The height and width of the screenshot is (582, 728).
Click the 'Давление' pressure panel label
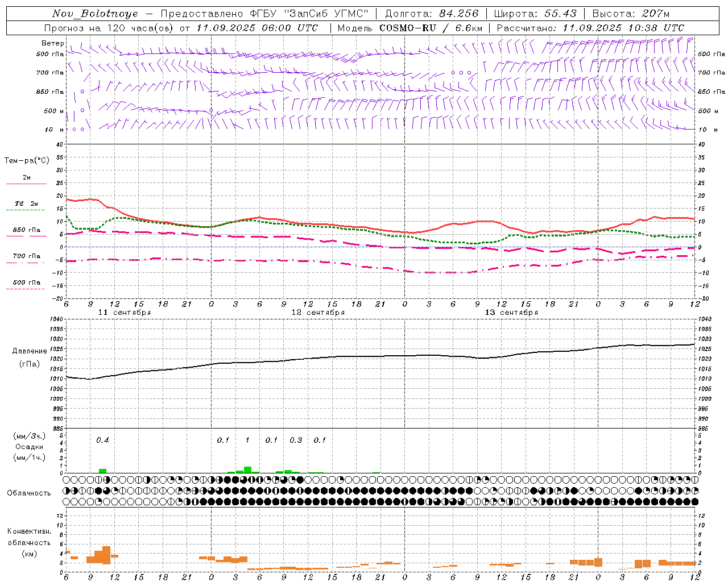[30, 351]
